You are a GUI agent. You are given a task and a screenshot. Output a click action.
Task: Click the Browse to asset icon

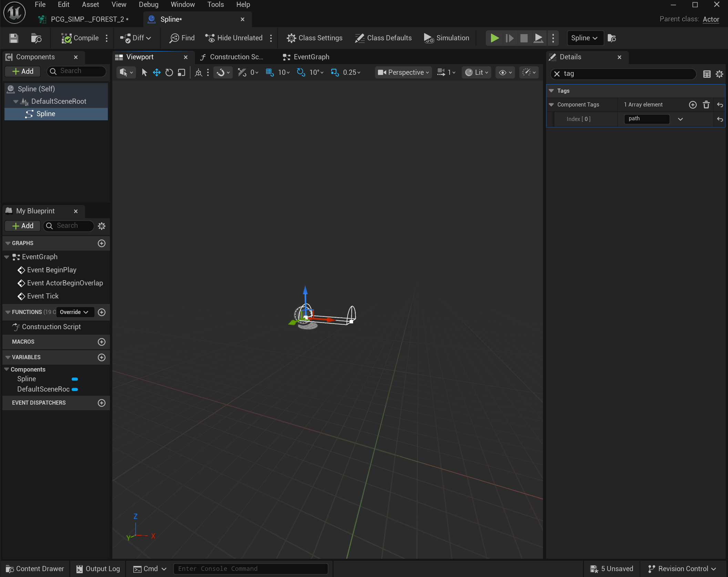click(x=36, y=38)
